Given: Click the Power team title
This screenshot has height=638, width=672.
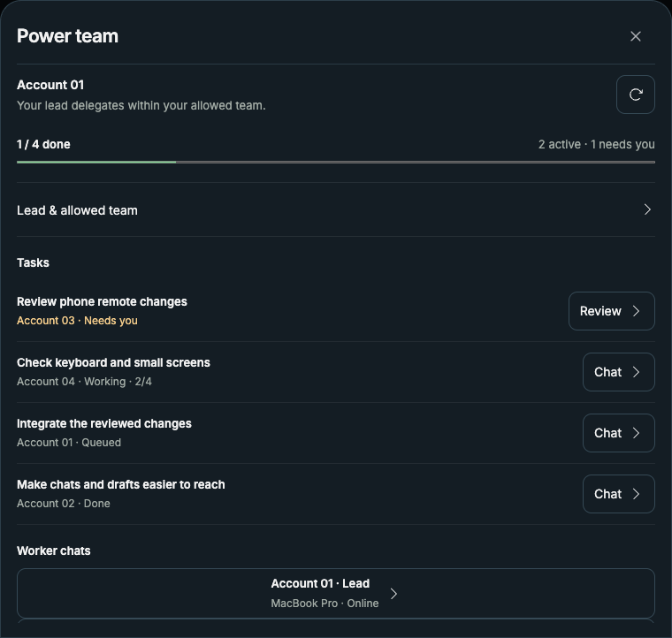Looking at the screenshot, I should tap(67, 36).
